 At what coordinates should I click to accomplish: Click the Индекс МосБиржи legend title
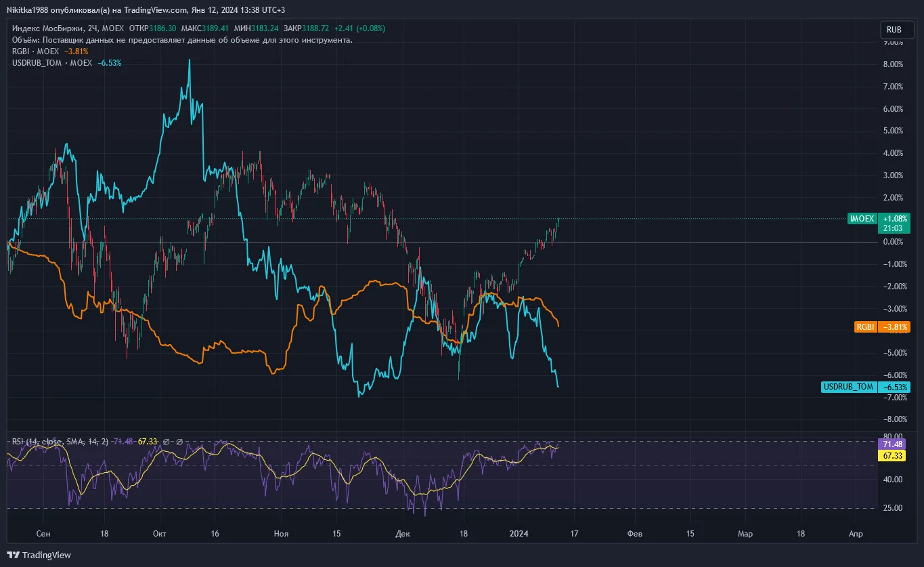pyautogui.click(x=47, y=29)
